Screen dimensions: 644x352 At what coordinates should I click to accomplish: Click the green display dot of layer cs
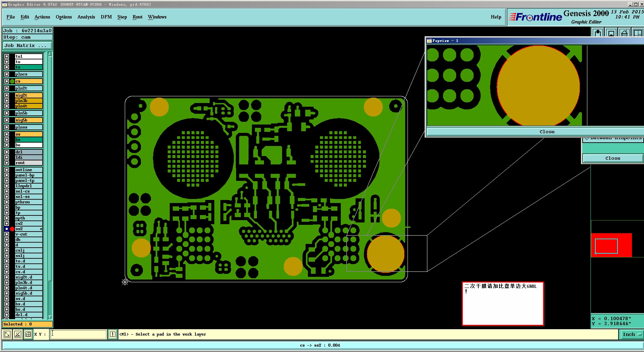(12, 81)
